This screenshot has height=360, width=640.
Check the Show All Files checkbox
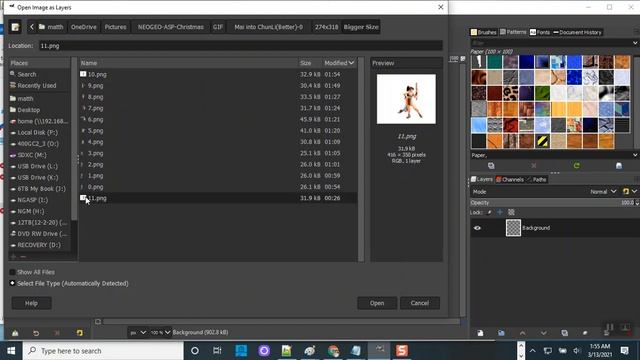click(x=12, y=272)
